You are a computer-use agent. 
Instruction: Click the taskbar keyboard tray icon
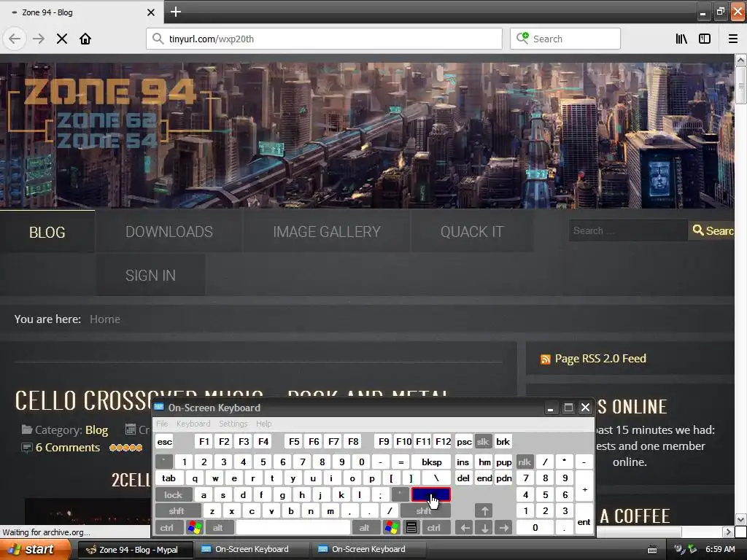coord(652,550)
